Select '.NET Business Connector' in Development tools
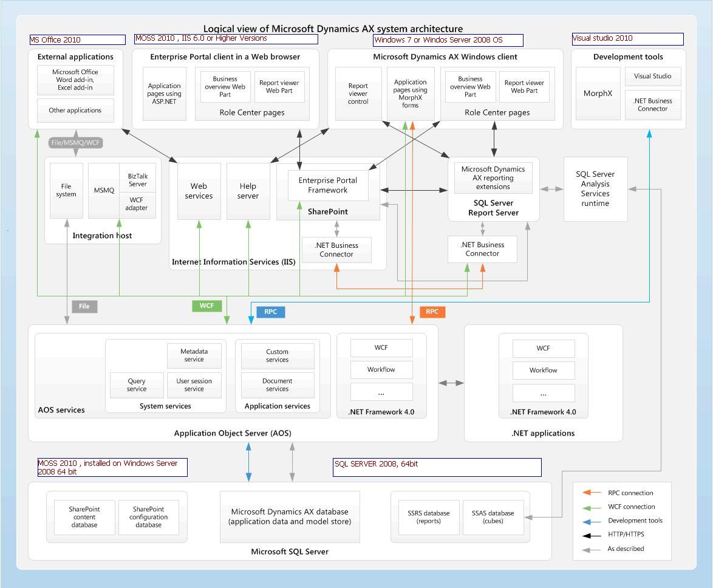This screenshot has height=588, width=713. [x=653, y=104]
